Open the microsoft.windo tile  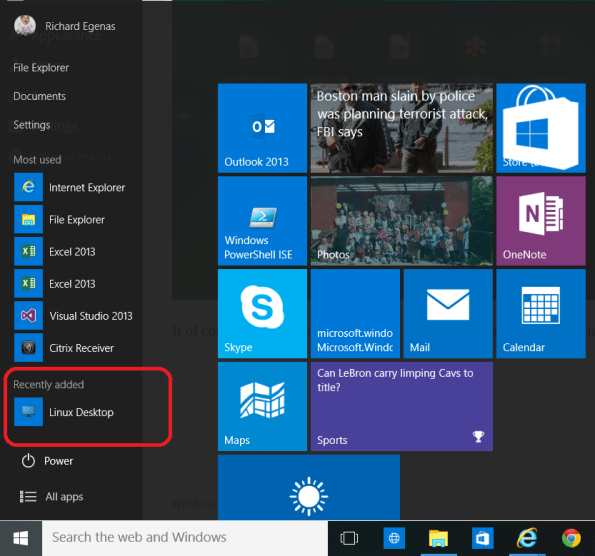[x=355, y=313]
